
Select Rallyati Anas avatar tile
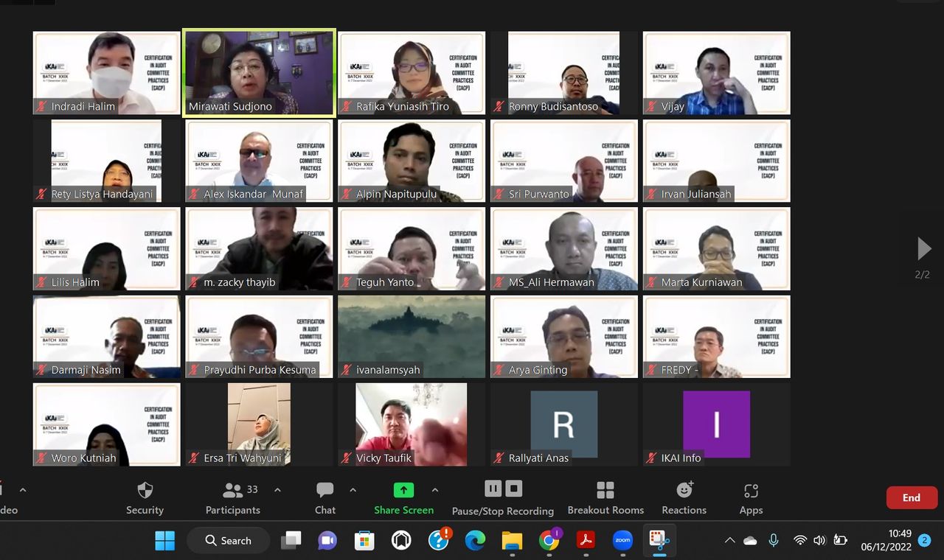pyautogui.click(x=564, y=424)
